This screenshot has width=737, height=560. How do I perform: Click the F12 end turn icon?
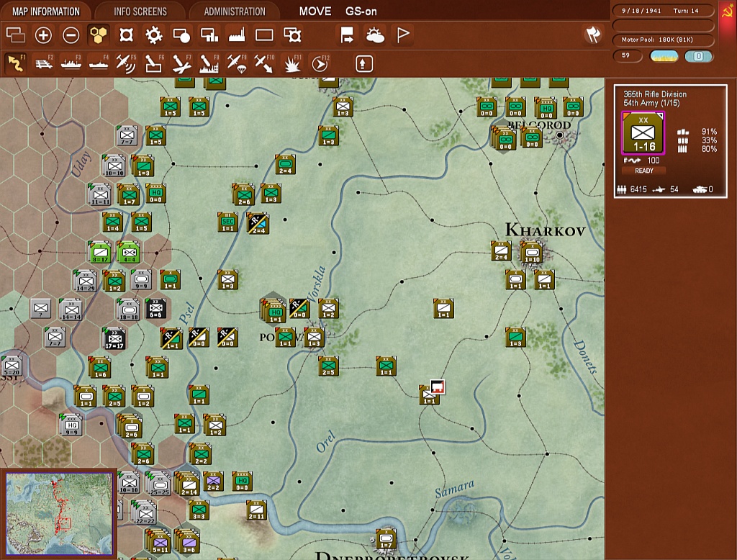click(320, 63)
